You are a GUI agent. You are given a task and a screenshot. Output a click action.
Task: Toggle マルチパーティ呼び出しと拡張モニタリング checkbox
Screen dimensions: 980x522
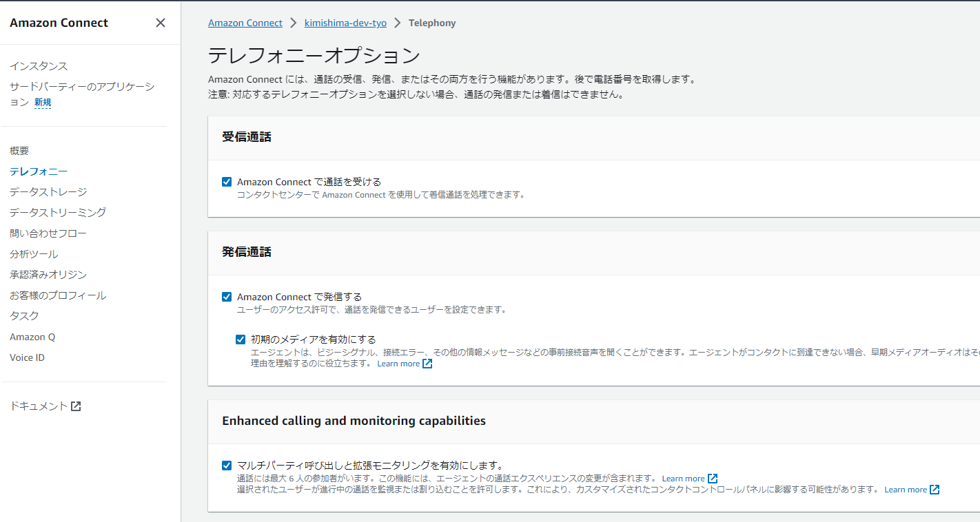pyautogui.click(x=227, y=465)
